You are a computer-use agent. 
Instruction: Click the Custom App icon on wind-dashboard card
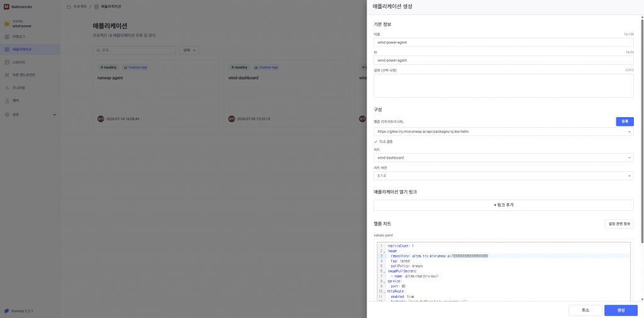coord(256,67)
